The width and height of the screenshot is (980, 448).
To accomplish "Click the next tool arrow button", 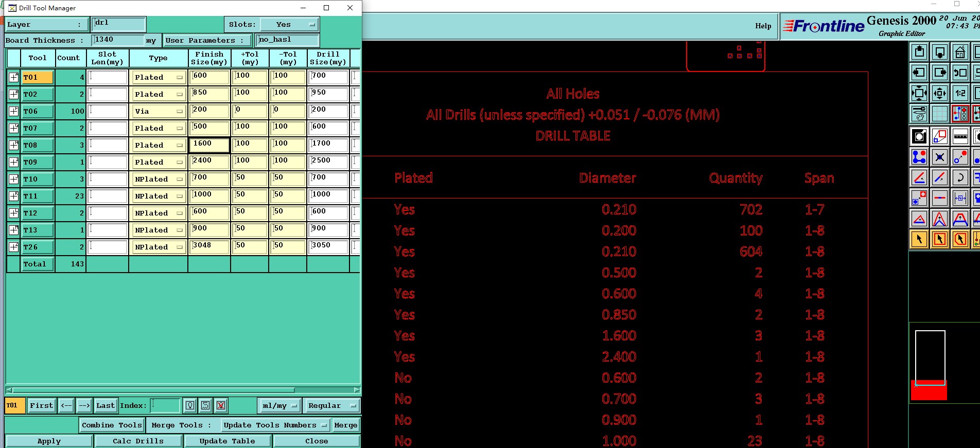I will [x=84, y=405].
